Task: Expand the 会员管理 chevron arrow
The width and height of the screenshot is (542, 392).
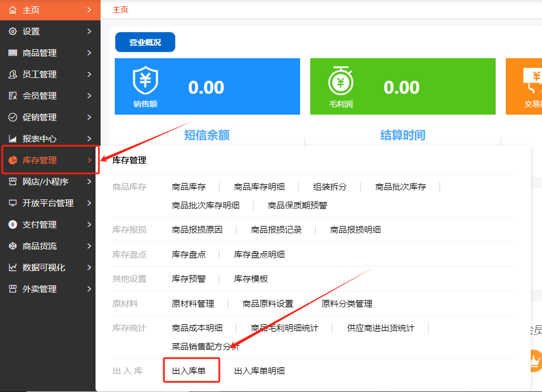Action: (89, 96)
